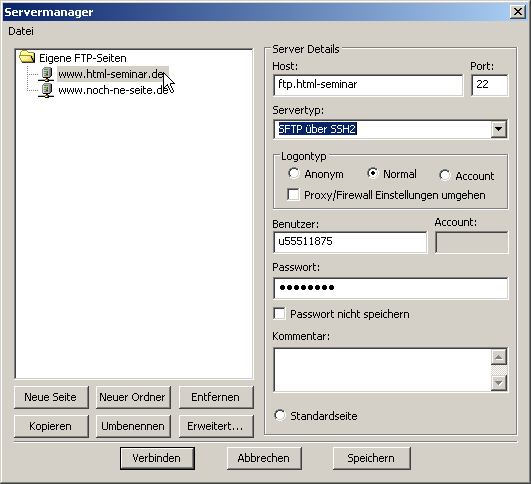Click the Neue Seite button
This screenshot has width=531, height=484.
click(51, 397)
